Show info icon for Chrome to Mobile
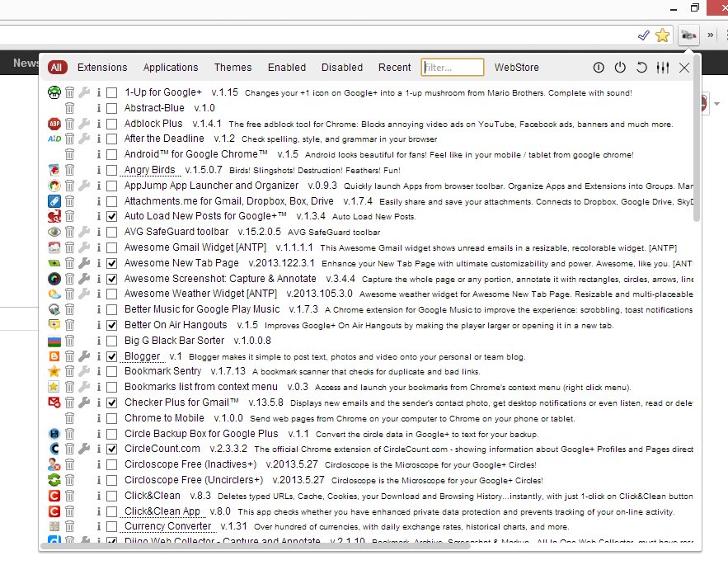728x579 pixels. tap(98, 418)
